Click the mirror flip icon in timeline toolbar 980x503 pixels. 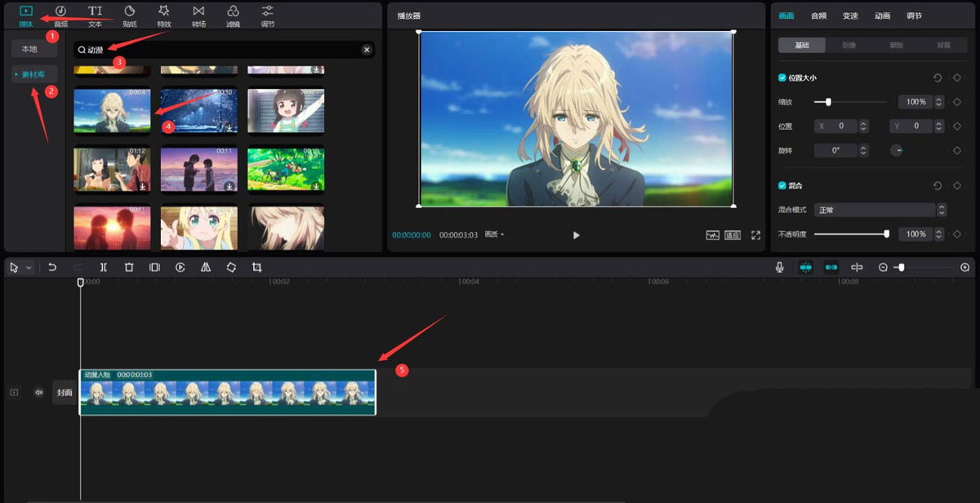[206, 267]
